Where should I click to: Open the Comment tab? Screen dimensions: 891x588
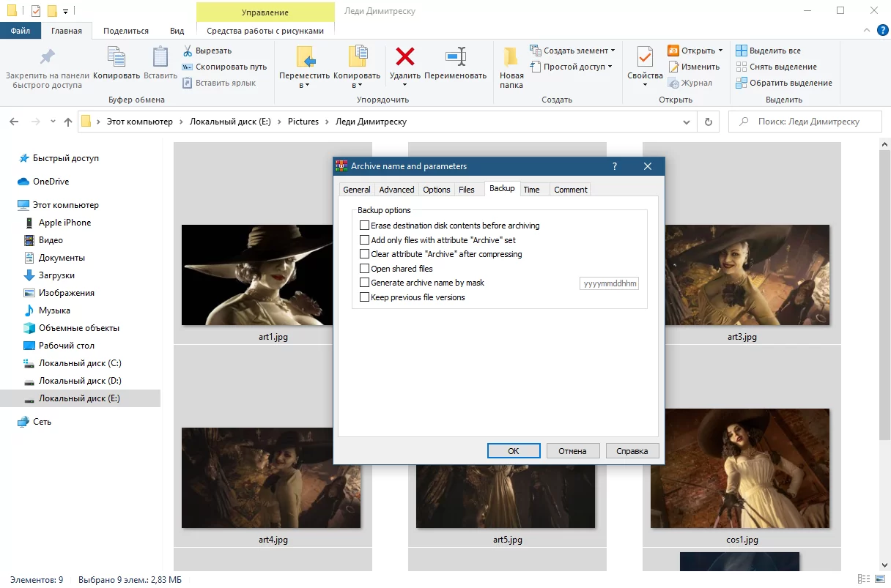pyautogui.click(x=570, y=190)
